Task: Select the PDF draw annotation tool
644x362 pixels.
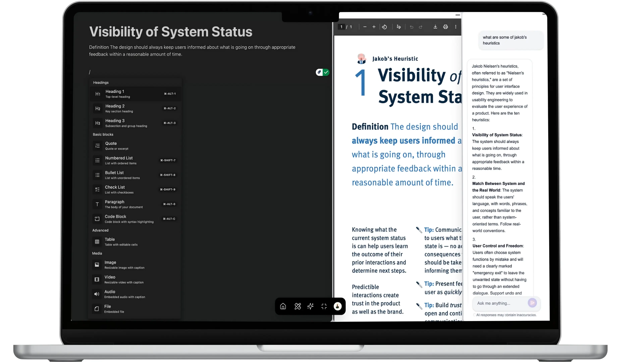Action: tap(399, 27)
